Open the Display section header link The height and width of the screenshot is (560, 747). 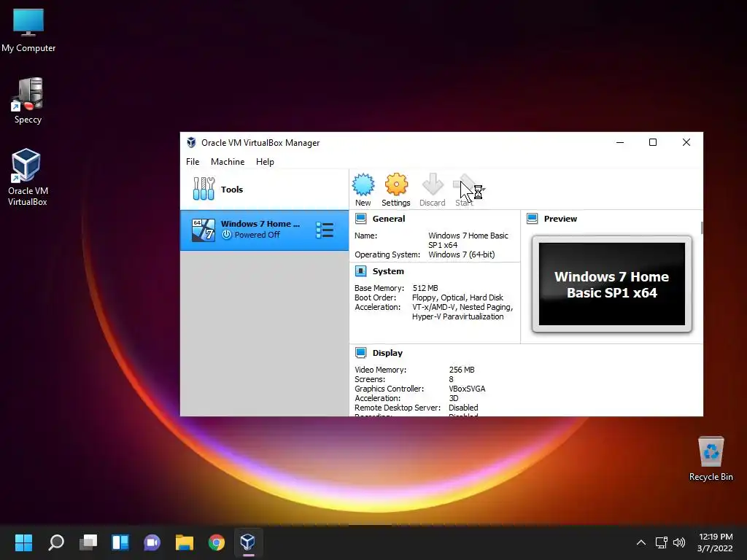click(x=387, y=353)
